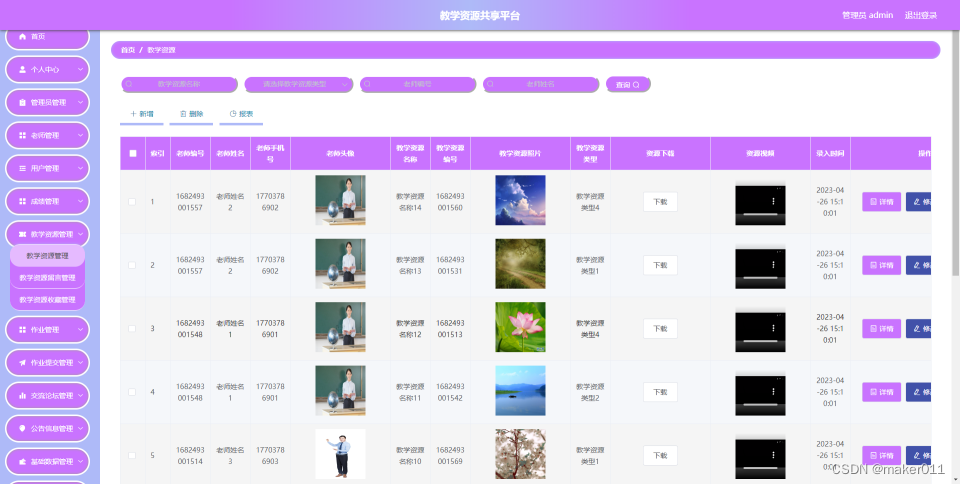Expand the 基础数据管理 menu chevron
Screen dimensions: 960x484
point(80,461)
